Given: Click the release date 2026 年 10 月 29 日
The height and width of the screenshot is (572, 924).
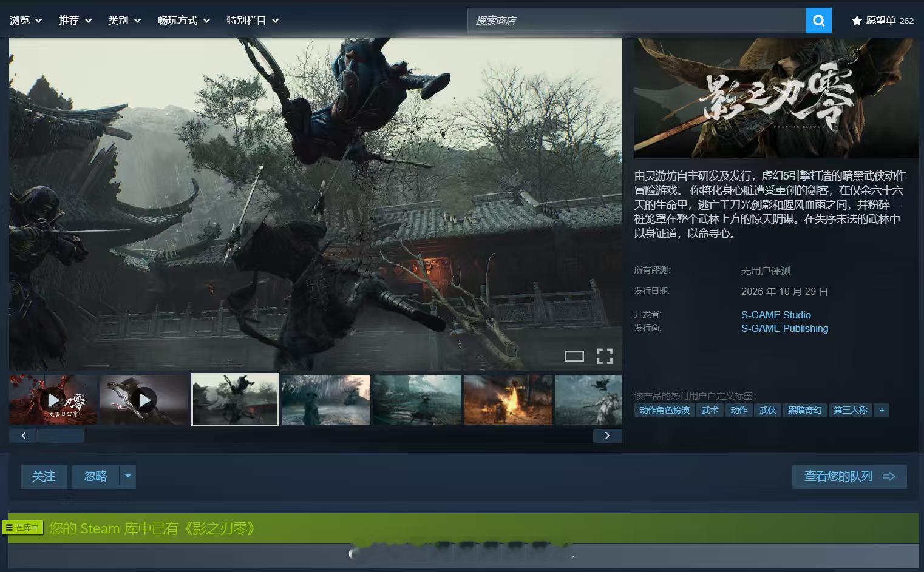Looking at the screenshot, I should pyautogui.click(x=784, y=292).
